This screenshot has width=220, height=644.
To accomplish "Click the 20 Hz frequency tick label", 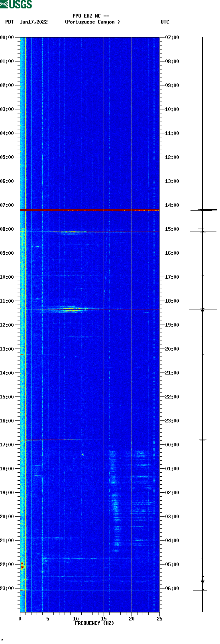I will point(132,619).
